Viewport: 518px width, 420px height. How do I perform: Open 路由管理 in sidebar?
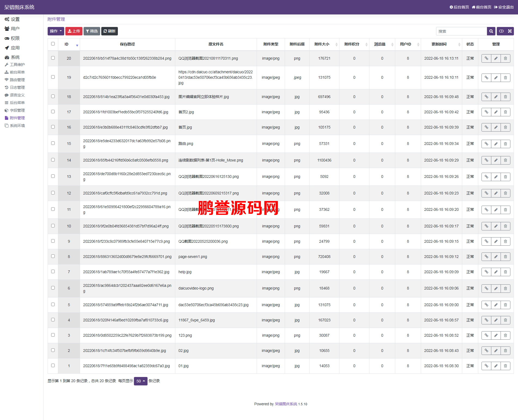(15, 80)
